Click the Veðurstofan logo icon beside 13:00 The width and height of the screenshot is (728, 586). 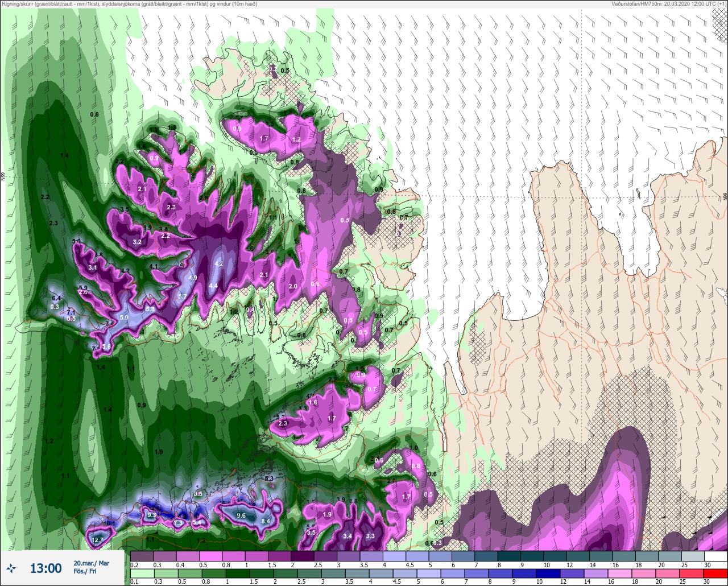click(11, 568)
